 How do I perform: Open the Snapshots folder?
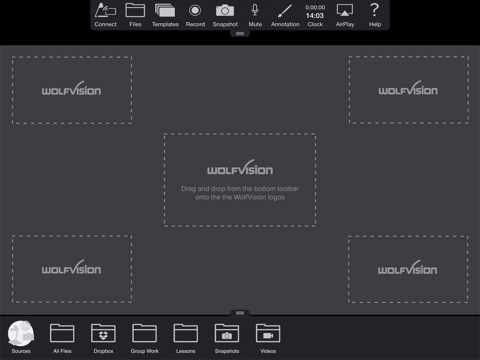tap(227, 338)
